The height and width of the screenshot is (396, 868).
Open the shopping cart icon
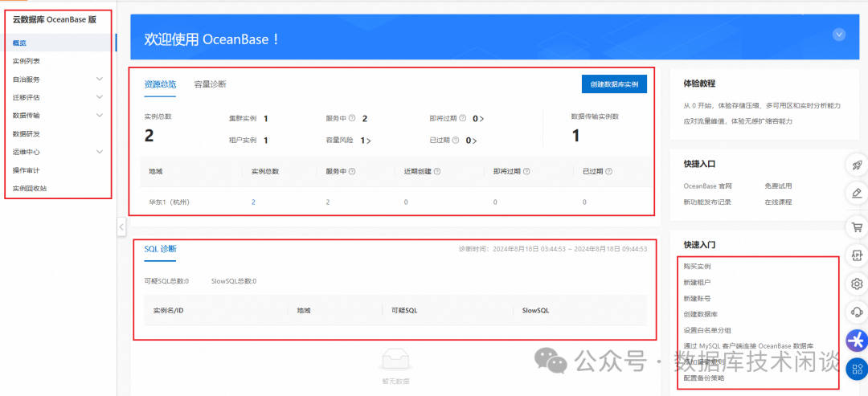[857, 227]
